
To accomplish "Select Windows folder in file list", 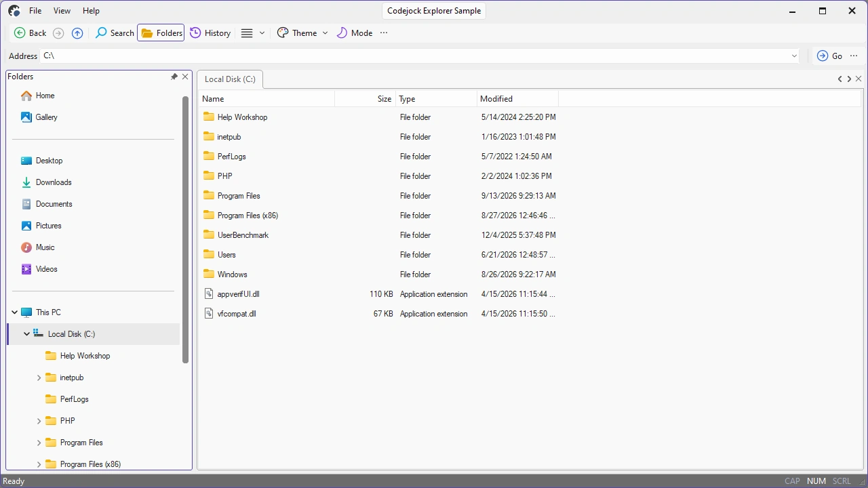I will coord(232,274).
